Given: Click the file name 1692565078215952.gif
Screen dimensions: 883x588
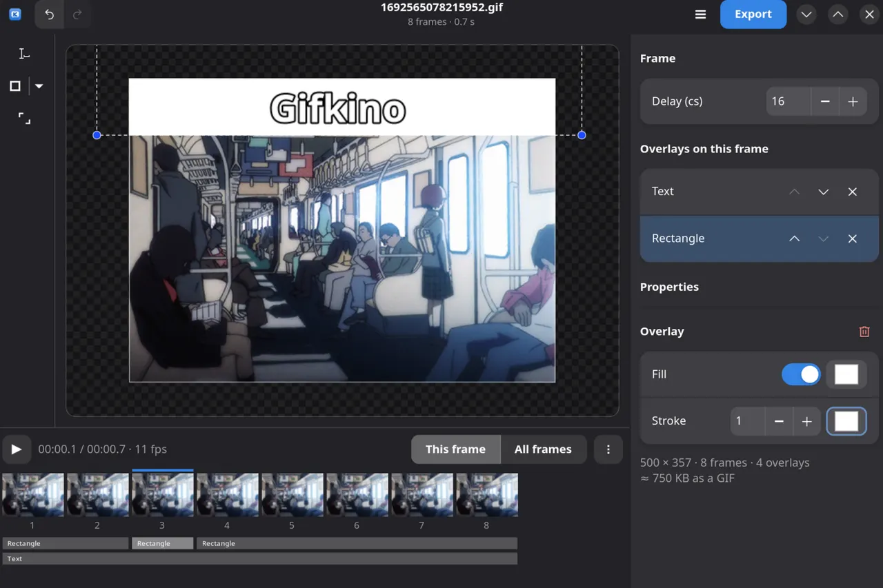Looking at the screenshot, I should [441, 8].
